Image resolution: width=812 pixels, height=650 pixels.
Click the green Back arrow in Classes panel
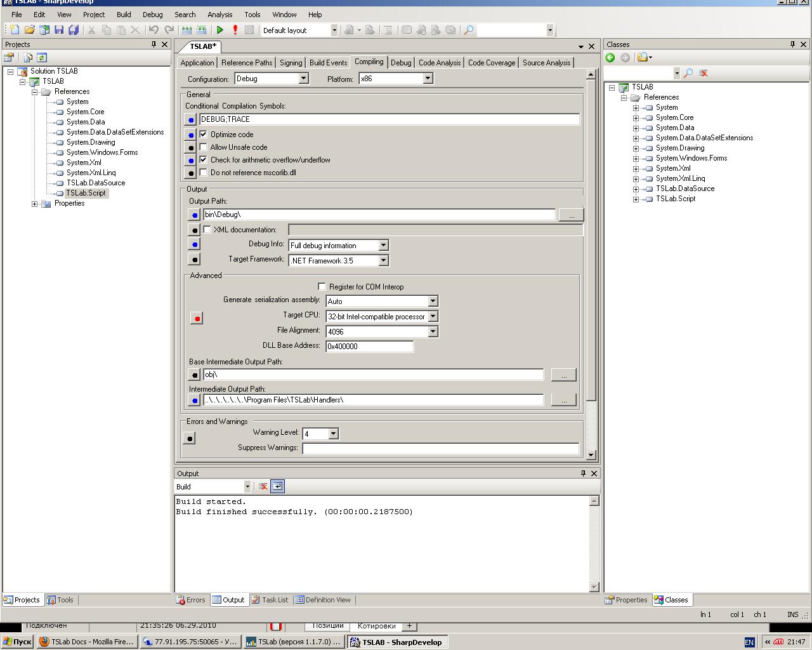tap(610, 58)
